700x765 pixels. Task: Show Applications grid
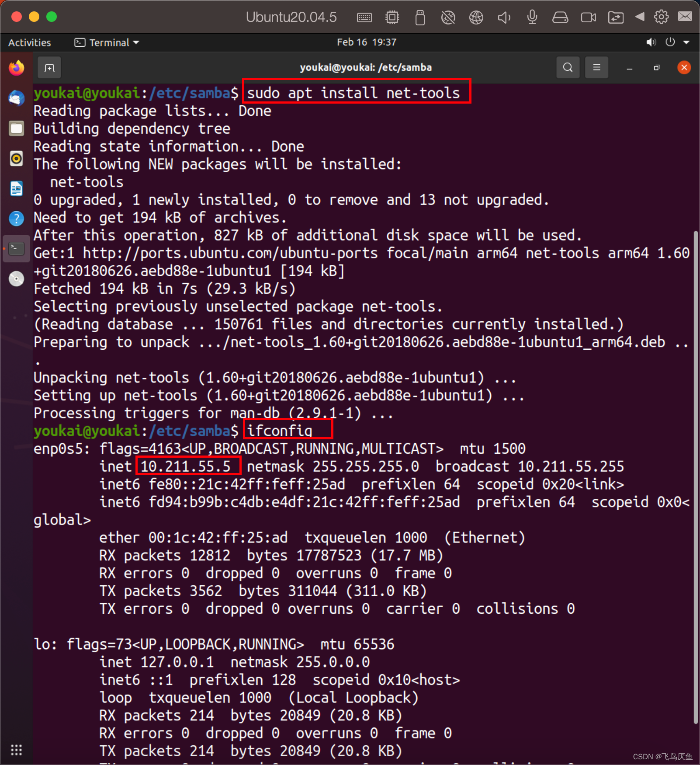pos(16,750)
